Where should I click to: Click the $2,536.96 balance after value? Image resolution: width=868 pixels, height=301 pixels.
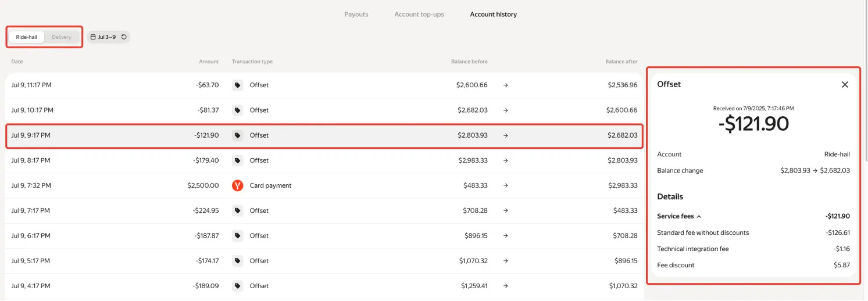pos(623,85)
